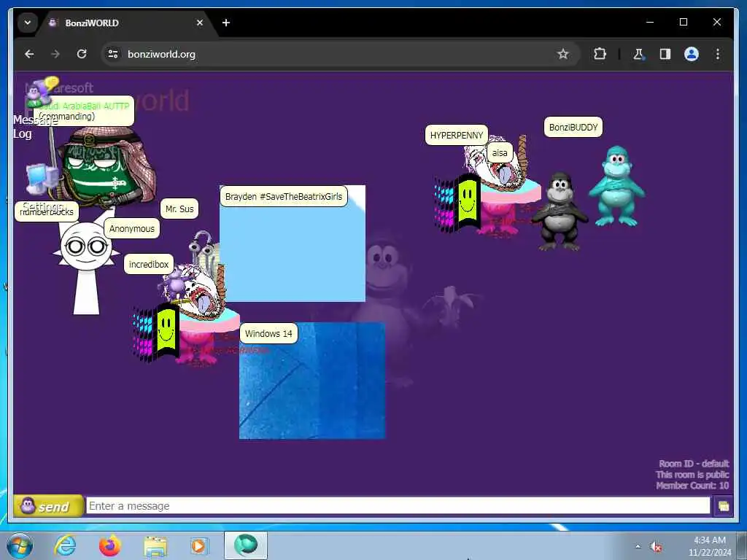Screen dimensions: 747x560
Task: Open the Chrome extensions puzzle icon
Action: point(600,54)
